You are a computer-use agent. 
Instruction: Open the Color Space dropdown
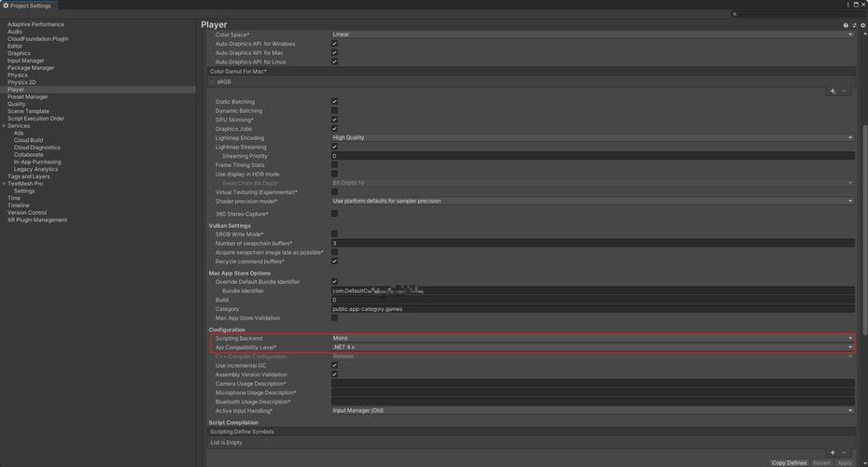(593, 35)
